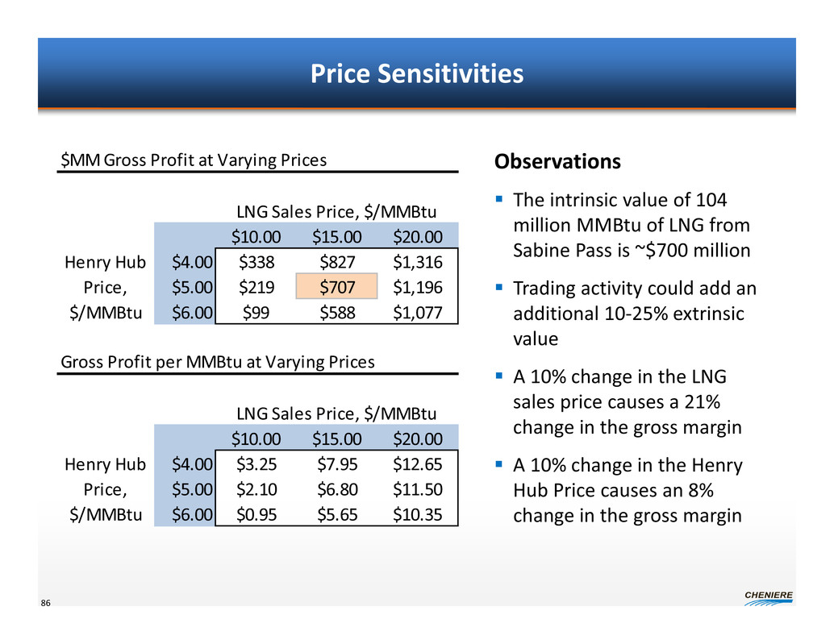The height and width of the screenshot is (644, 834).
Task: Click the $3.25 per MMBtu cell
Action: coord(255,464)
